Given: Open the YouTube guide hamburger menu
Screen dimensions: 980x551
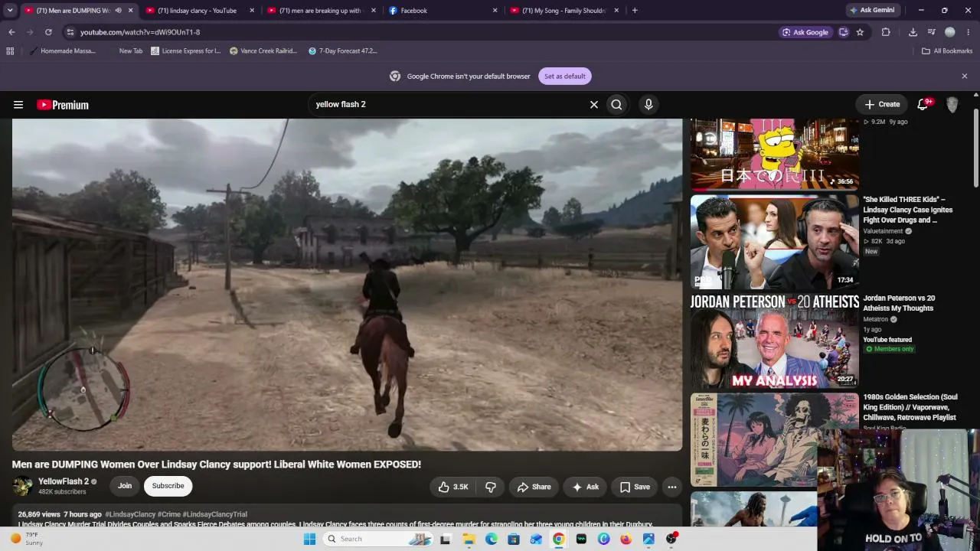Looking at the screenshot, I should tap(18, 105).
